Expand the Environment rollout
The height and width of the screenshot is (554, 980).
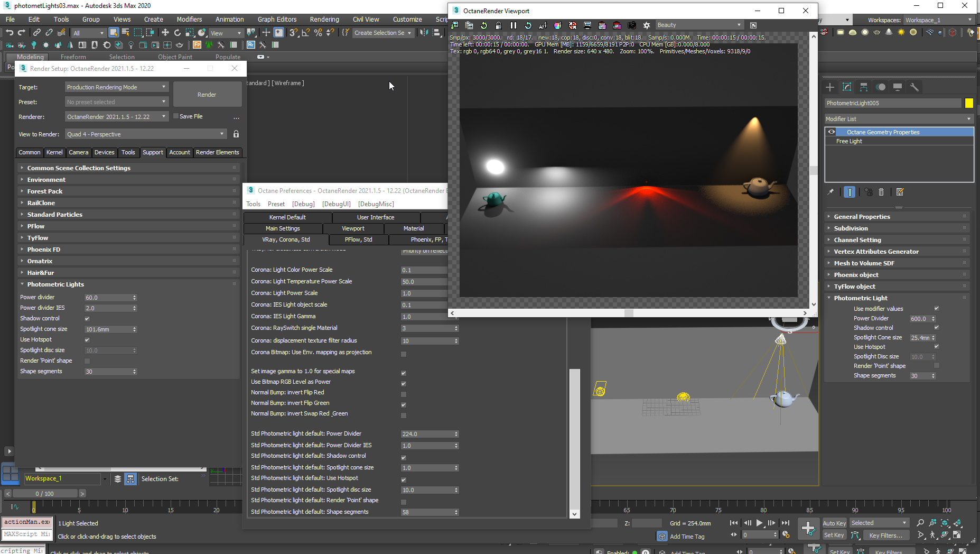tap(46, 180)
